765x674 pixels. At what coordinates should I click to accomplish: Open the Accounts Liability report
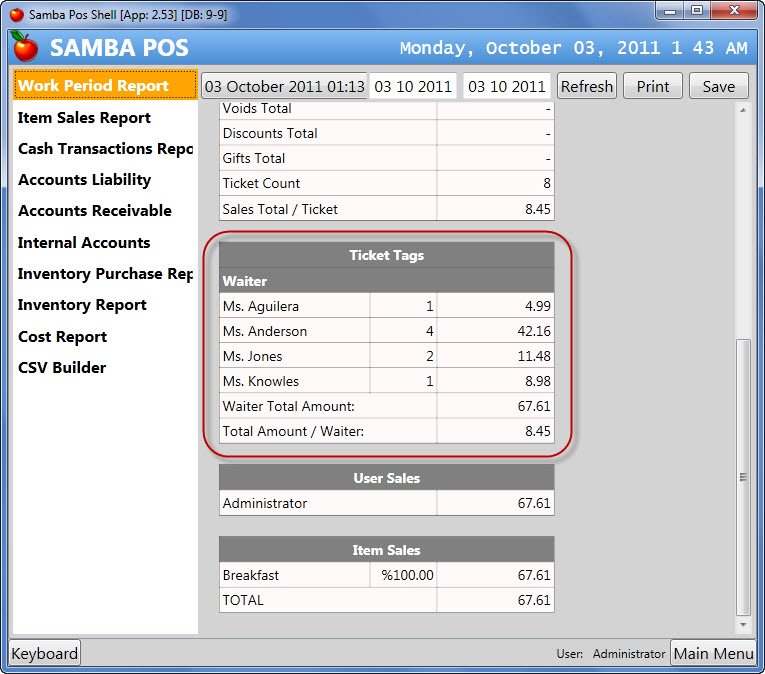click(85, 180)
